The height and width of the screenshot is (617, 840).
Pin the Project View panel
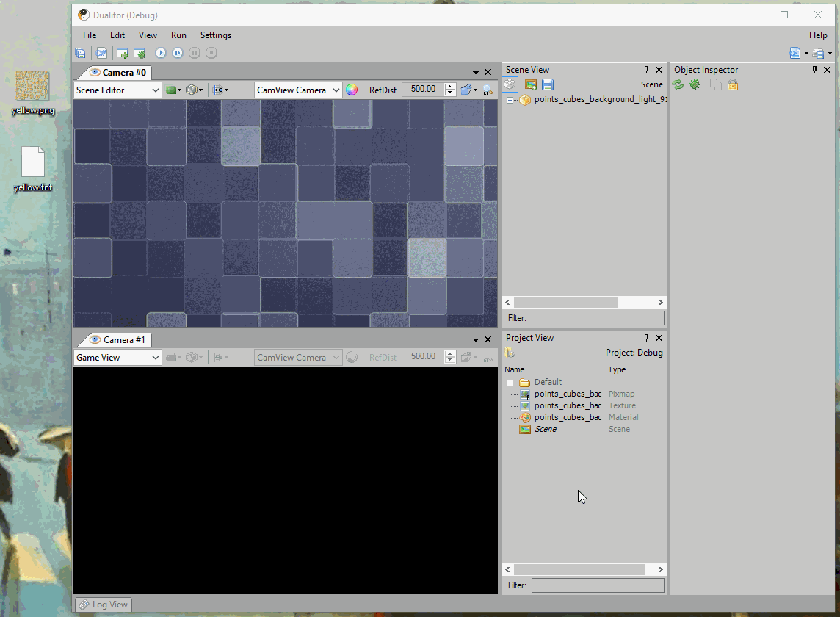pyautogui.click(x=646, y=338)
